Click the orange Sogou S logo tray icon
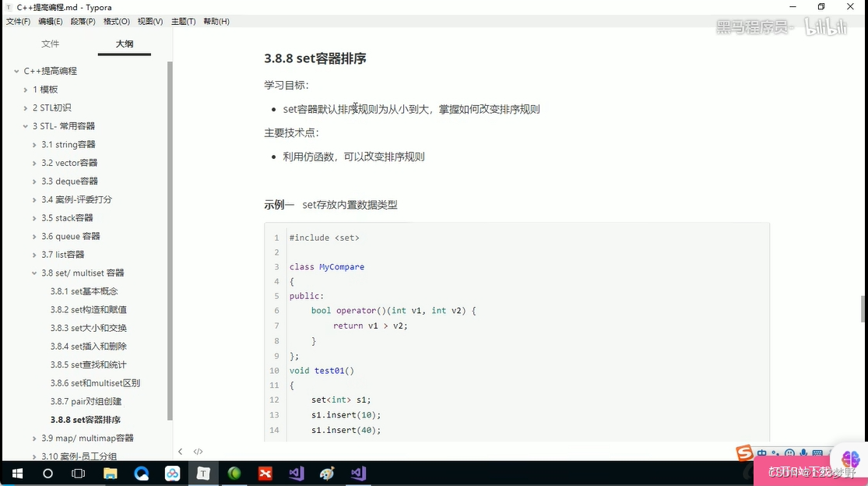868x486 pixels. click(744, 453)
